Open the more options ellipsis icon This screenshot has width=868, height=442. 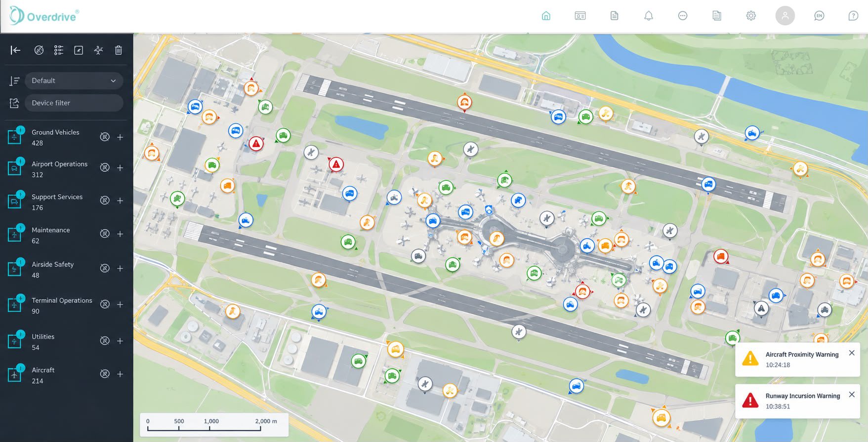[683, 16]
